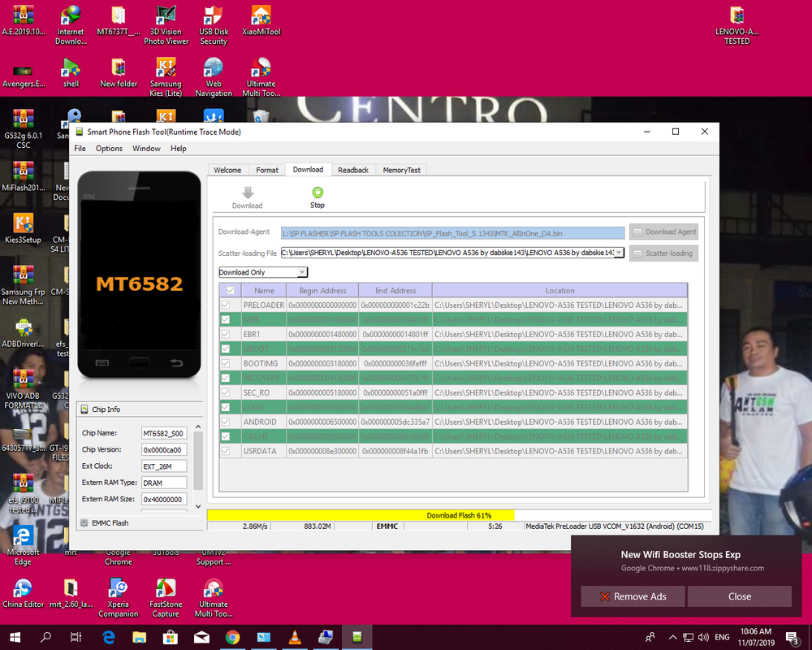Screen dimensions: 812x650
Task: Open the Help menu
Action: (178, 148)
